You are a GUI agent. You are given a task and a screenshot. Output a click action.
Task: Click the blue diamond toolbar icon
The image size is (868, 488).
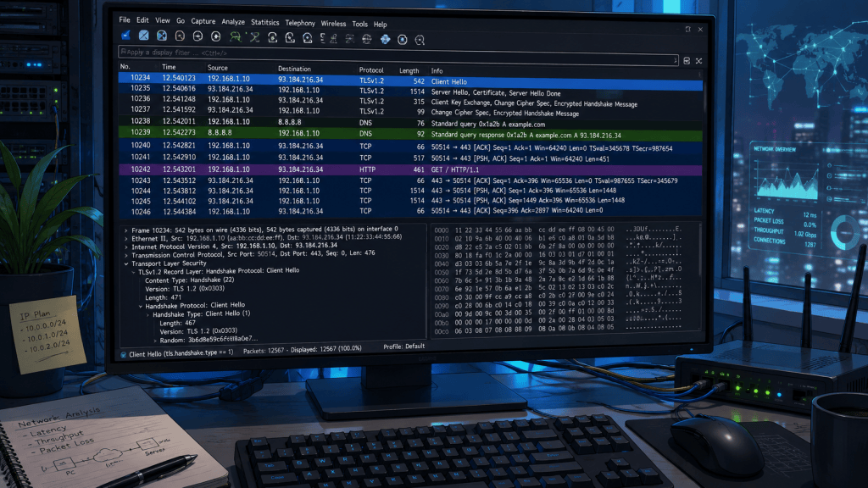[386, 39]
